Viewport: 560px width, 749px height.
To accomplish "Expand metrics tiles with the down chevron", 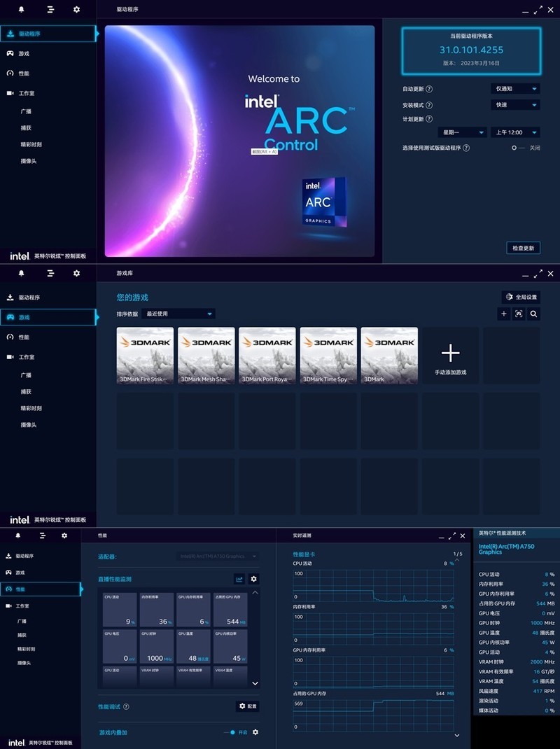I will [255, 683].
